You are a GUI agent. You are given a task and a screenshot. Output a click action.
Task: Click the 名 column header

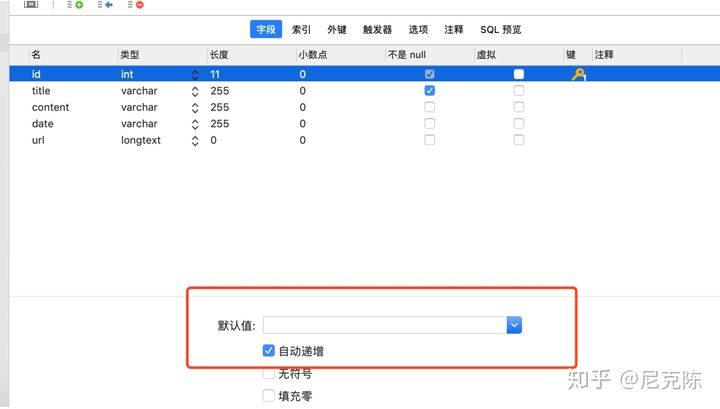tap(36, 55)
